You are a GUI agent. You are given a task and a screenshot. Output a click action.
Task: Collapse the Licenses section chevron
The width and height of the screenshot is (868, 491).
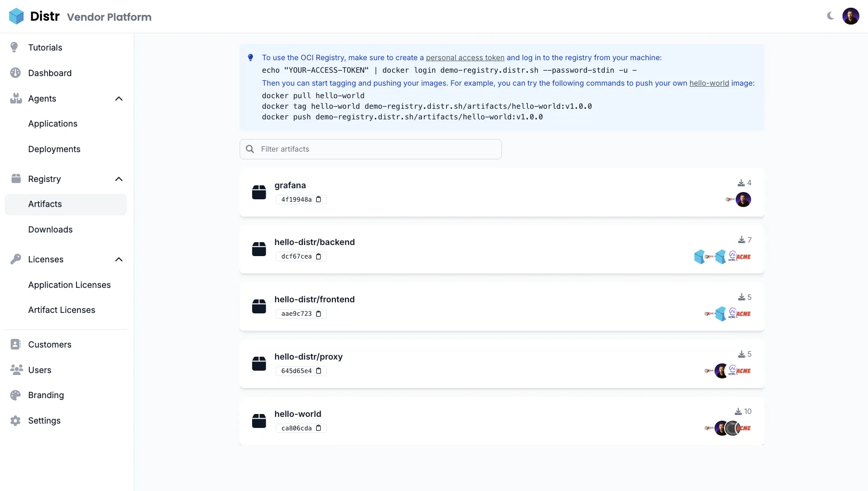pos(119,259)
